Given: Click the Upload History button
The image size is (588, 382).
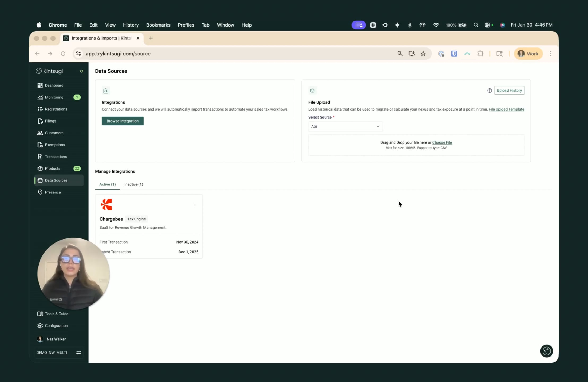Looking at the screenshot, I should coord(509,90).
